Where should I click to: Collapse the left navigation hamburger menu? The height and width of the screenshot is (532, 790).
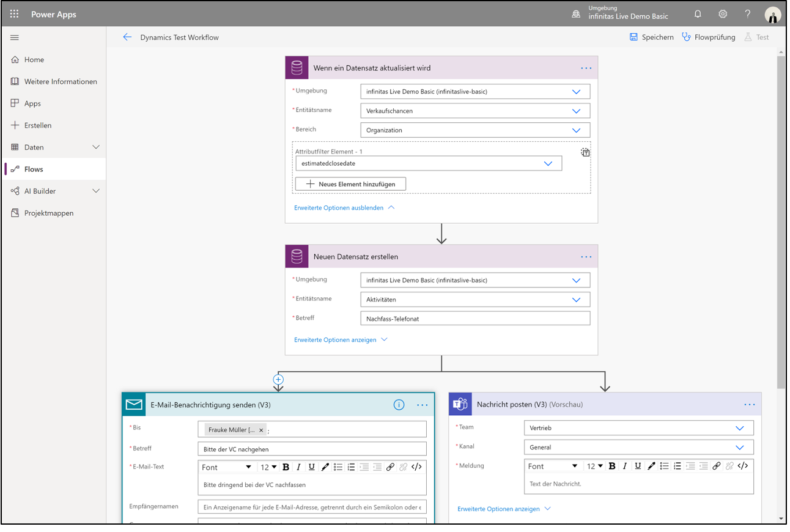15,37
